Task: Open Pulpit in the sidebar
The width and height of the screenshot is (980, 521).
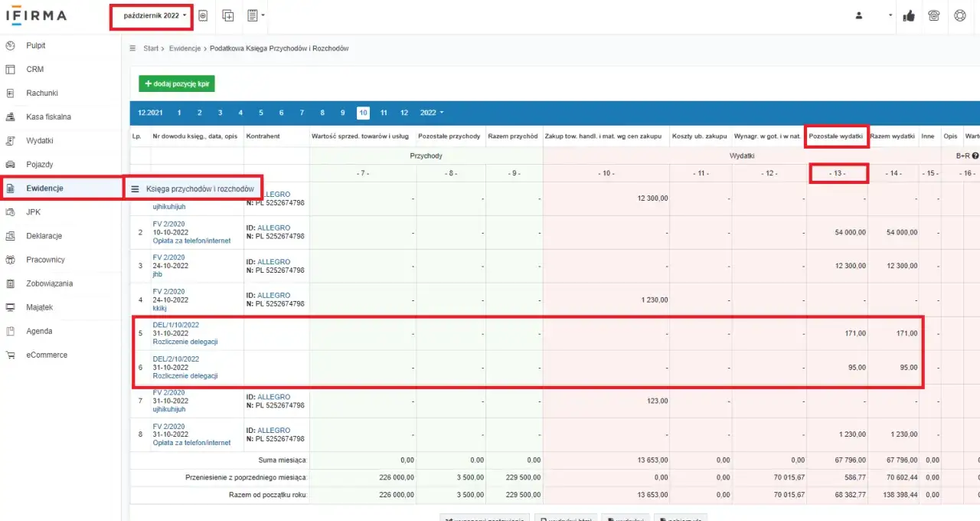Action: pos(35,46)
